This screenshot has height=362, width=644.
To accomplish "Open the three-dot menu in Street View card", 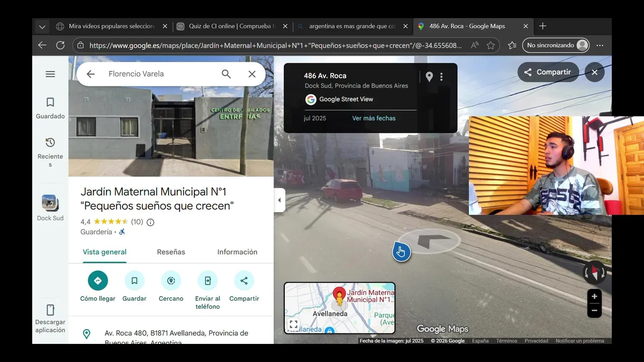I will 441,77.
